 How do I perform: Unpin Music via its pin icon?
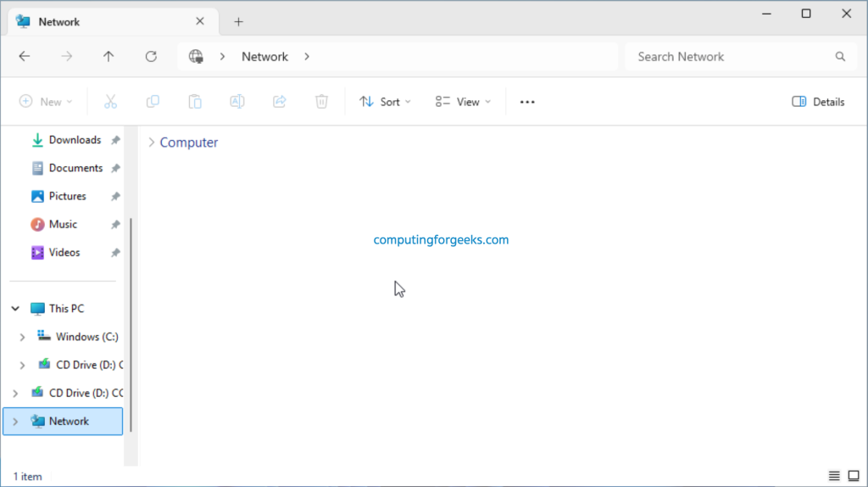click(x=115, y=225)
